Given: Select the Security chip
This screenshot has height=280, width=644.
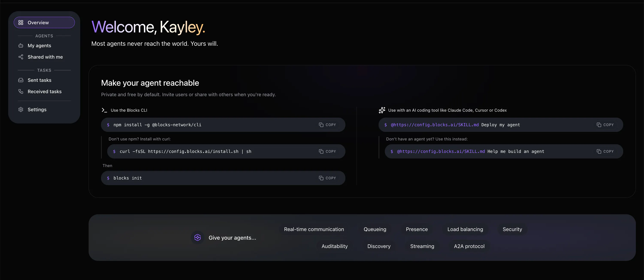Looking at the screenshot, I should (512, 230).
